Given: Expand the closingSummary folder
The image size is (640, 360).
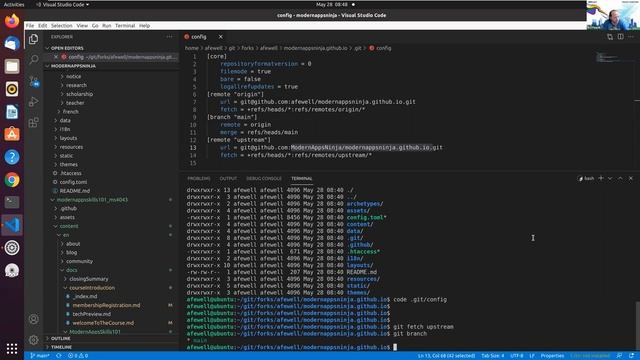Looking at the screenshot, I should pos(89,279).
